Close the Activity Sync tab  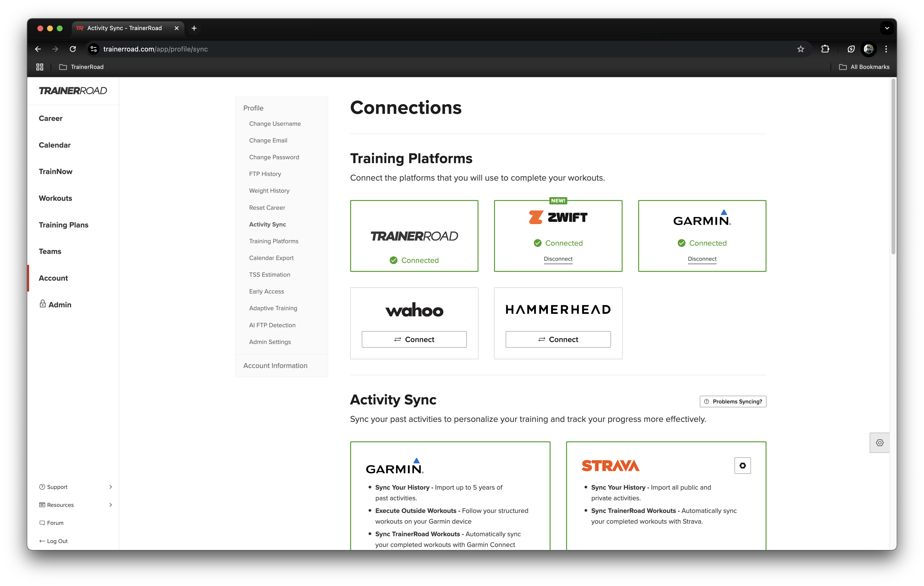(176, 28)
